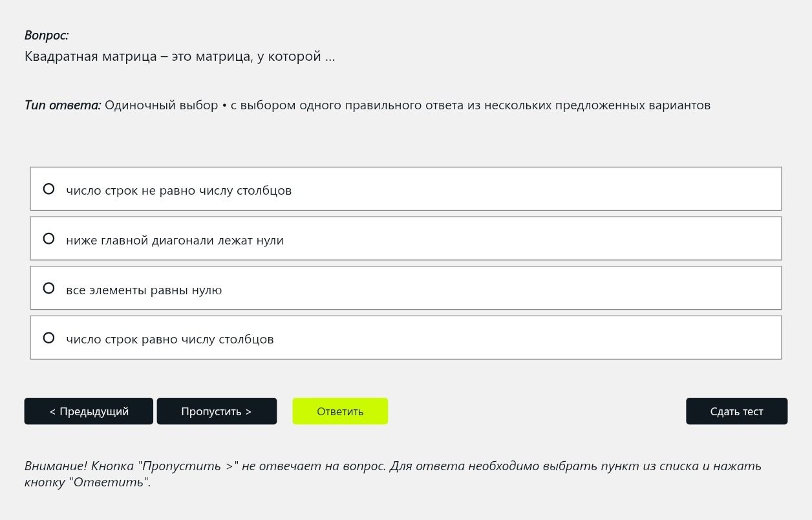812x520 pixels.
Task: Finish exam via "Сдать тест" button
Action: click(x=736, y=411)
